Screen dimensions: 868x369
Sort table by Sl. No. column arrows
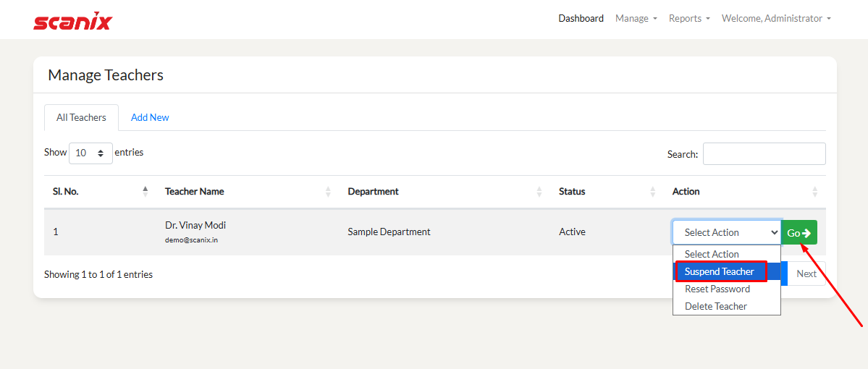(x=146, y=192)
